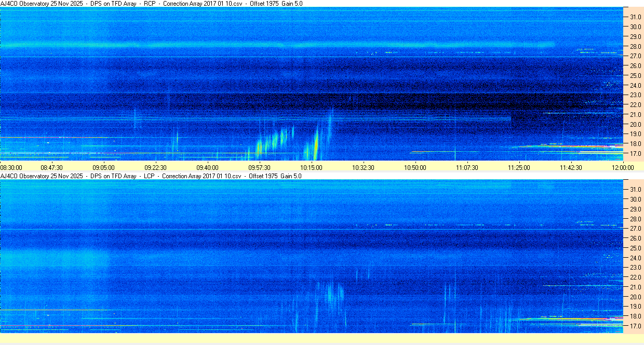Click the 26.0 frequency label in LCP panel

635,238
